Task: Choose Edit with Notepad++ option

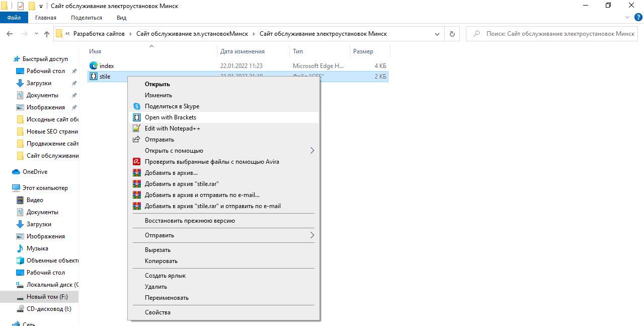Action: [x=172, y=128]
